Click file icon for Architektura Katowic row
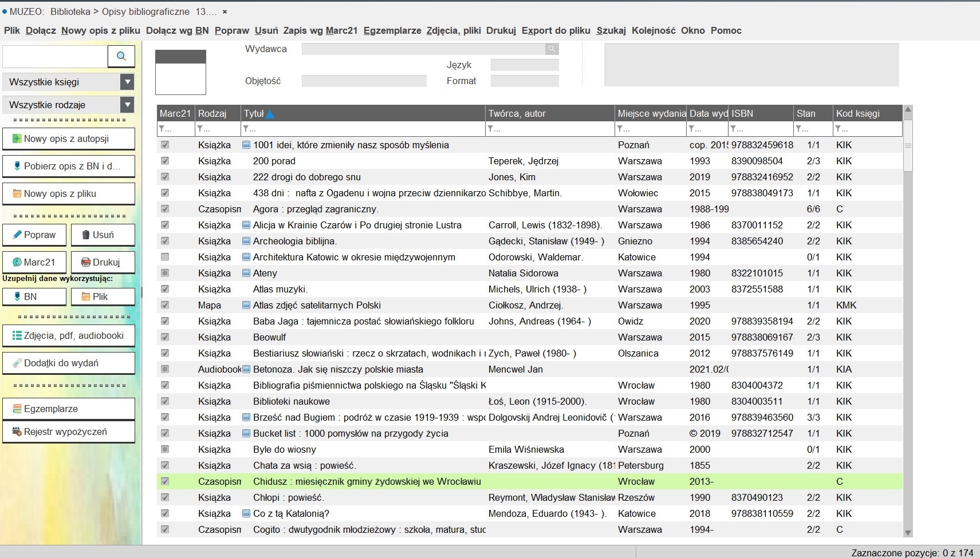Image resolution: width=980 pixels, height=558 pixels. 246,258
